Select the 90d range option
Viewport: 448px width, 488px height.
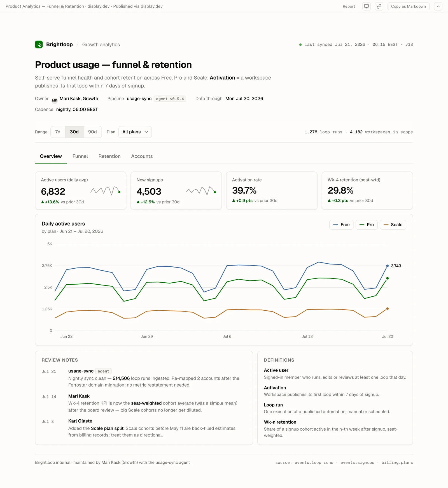click(92, 132)
